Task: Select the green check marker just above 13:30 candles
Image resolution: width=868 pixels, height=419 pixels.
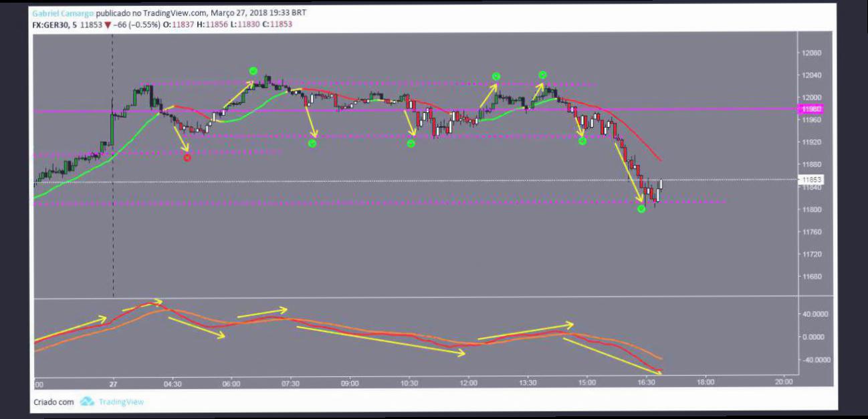Action: coord(542,75)
